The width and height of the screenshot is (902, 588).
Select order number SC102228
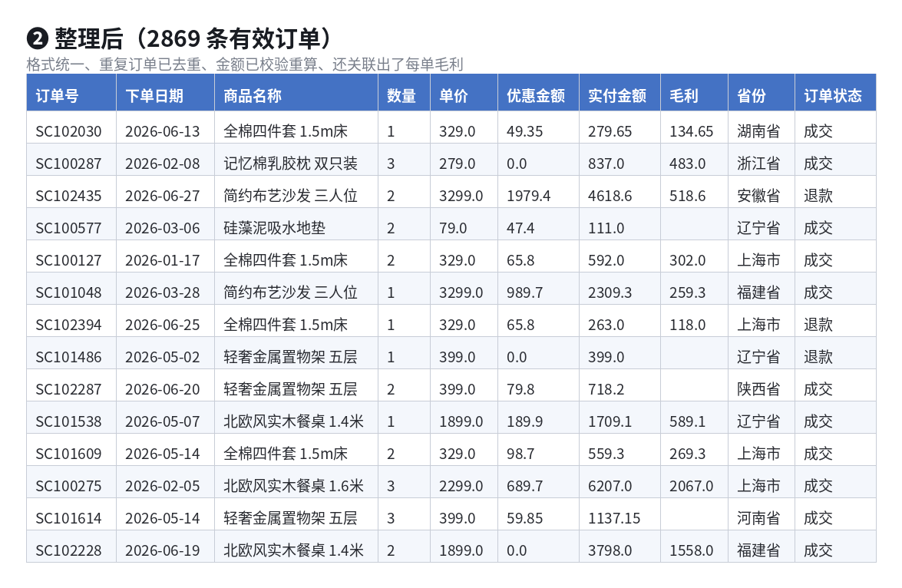click(68, 550)
